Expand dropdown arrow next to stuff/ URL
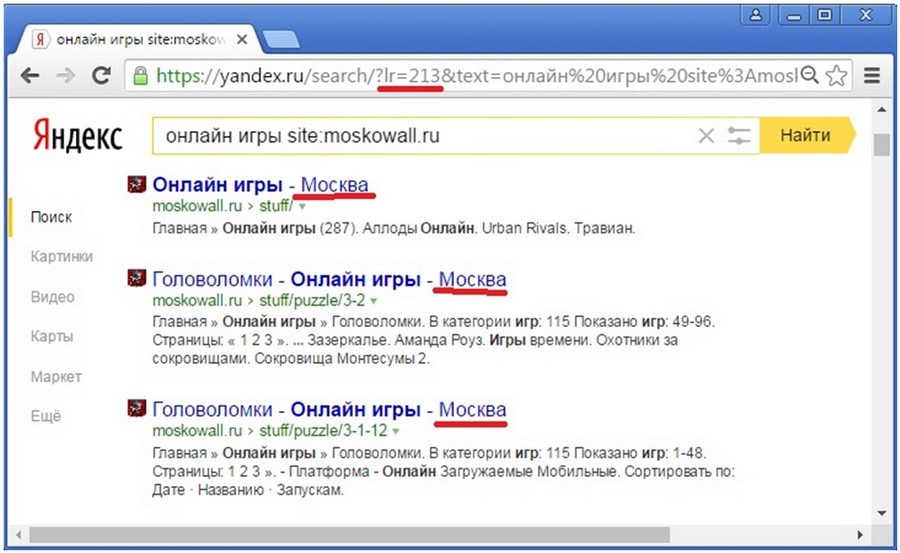Image resolution: width=900 pixels, height=553 pixels. click(x=302, y=206)
